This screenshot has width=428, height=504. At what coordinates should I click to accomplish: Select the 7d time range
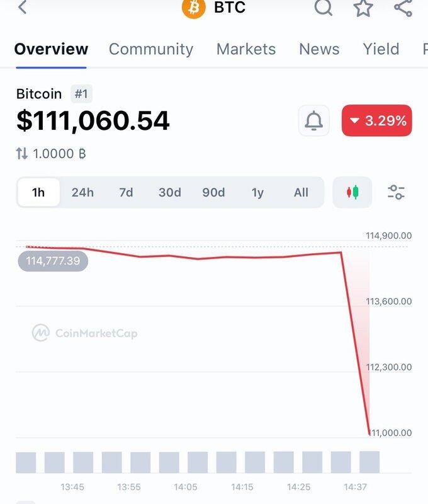126,192
